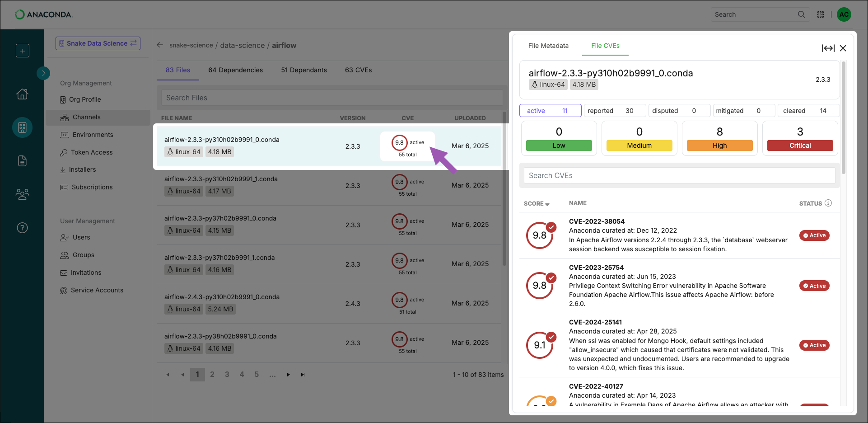868x423 pixels.
Task: Open CVE-2022-38054 entry
Action: [679, 235]
